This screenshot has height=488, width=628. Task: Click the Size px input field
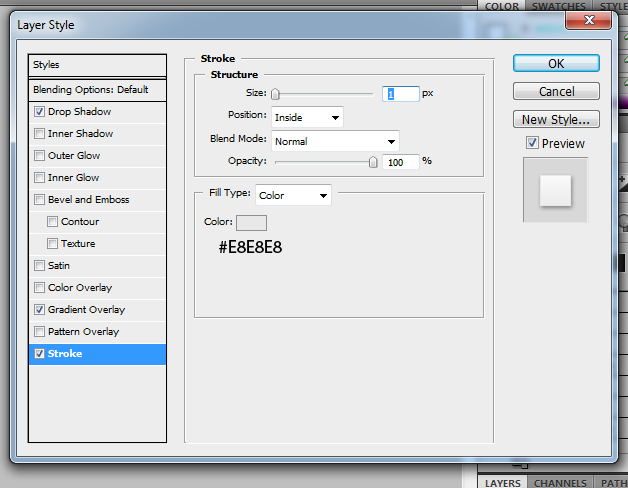[x=401, y=94]
